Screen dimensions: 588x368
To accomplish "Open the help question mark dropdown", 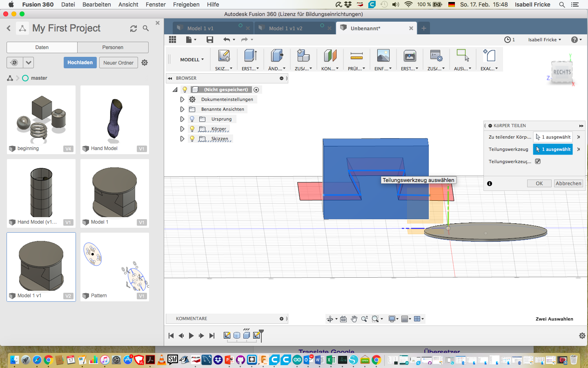I will coord(576,40).
